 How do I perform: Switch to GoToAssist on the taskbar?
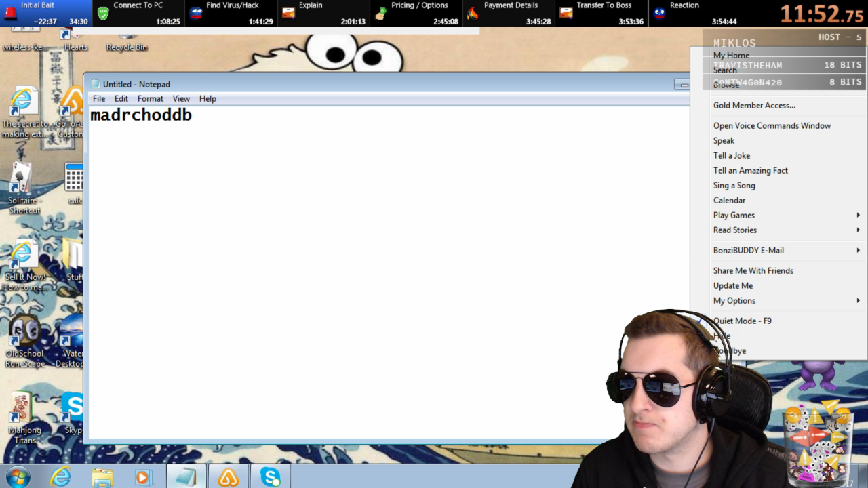tap(228, 476)
